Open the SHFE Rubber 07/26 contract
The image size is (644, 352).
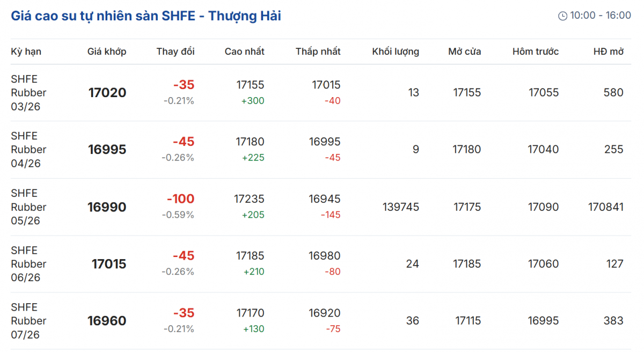pos(28,321)
